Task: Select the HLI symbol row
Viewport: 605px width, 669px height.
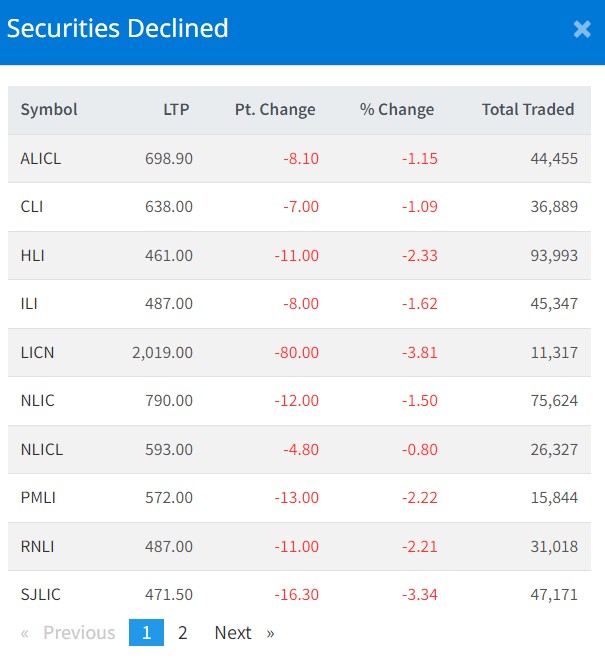Action: tap(33, 256)
